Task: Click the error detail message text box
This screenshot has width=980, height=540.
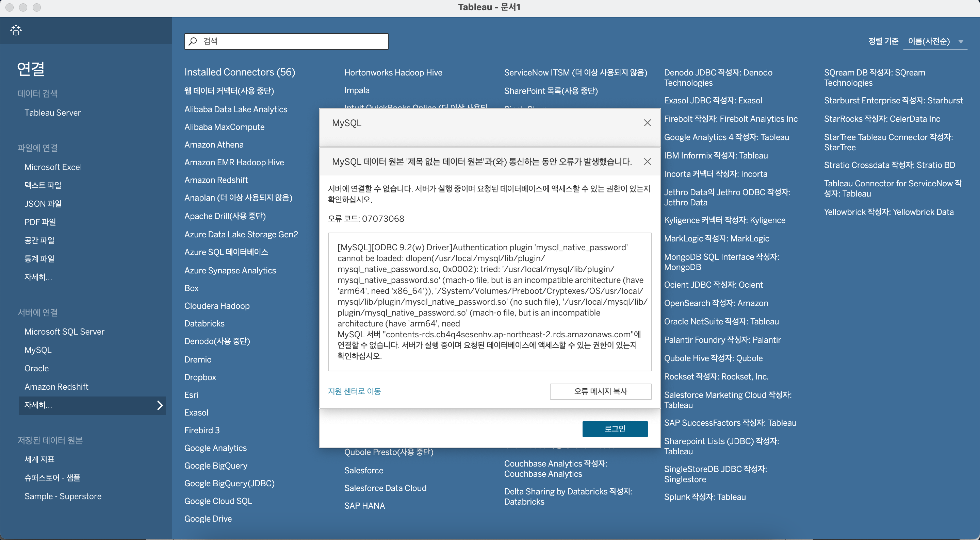Action: (490, 302)
